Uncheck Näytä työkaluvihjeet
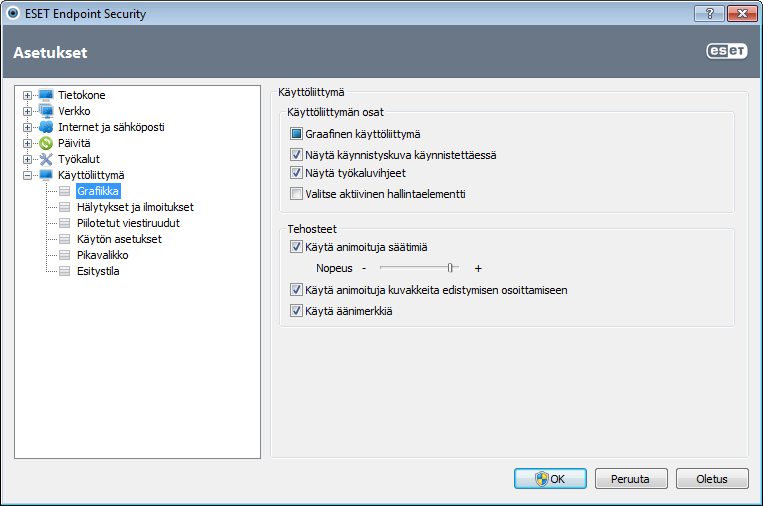Viewport: 763px width, 506px height. click(296, 173)
